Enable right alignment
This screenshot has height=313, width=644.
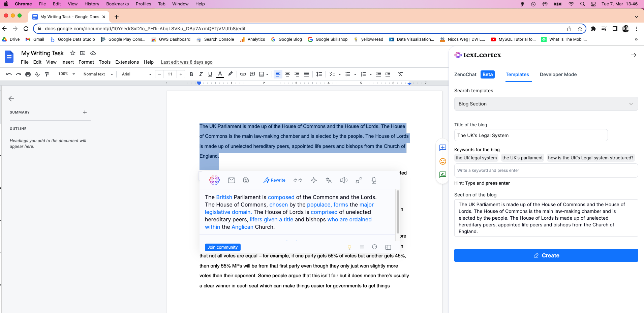point(297,74)
